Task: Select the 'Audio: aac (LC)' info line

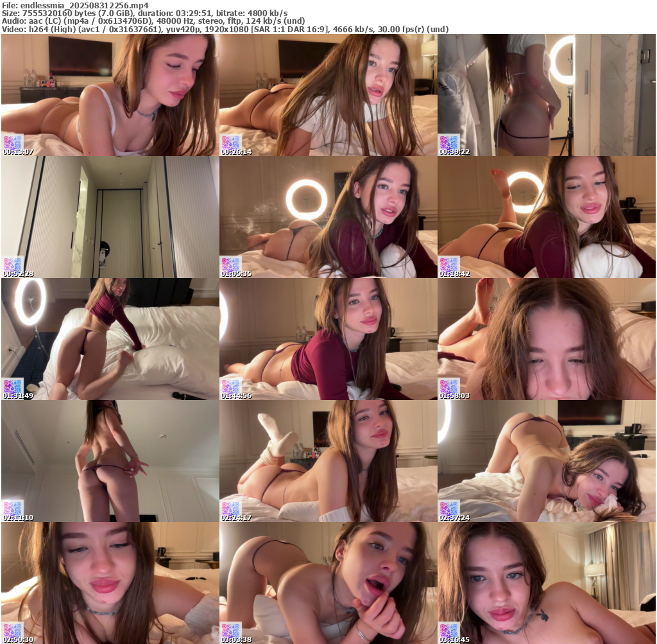Action: tap(153, 21)
